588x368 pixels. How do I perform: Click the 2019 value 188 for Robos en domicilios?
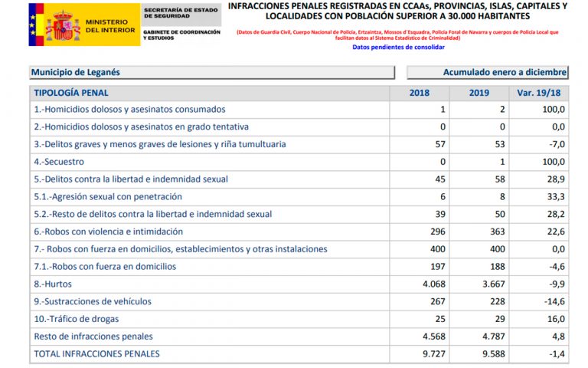497,267
